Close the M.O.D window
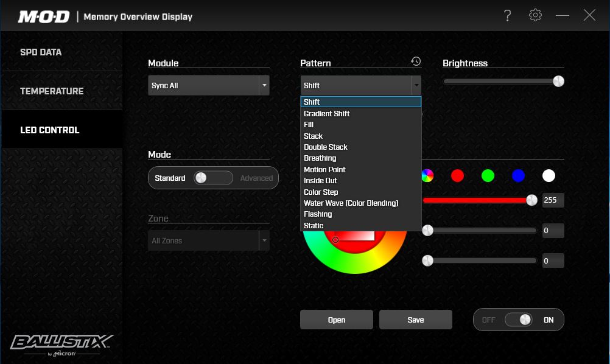Viewport: 610px width, 364px height. 590,15
